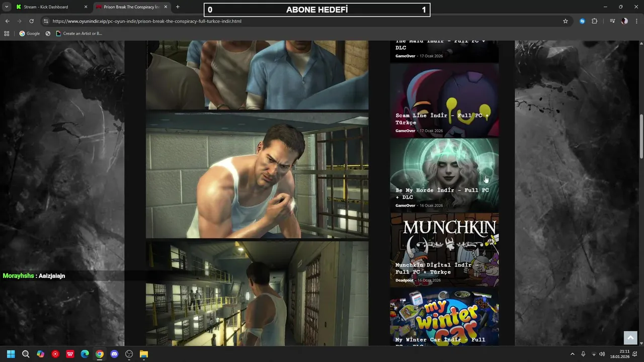The image size is (644, 362).
Task: Open the Google bookmark
Action: point(29,34)
